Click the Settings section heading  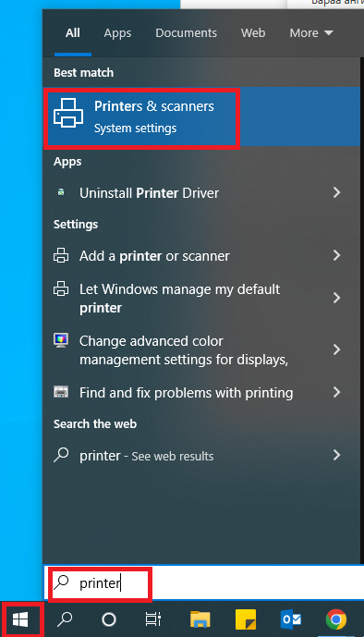76,225
